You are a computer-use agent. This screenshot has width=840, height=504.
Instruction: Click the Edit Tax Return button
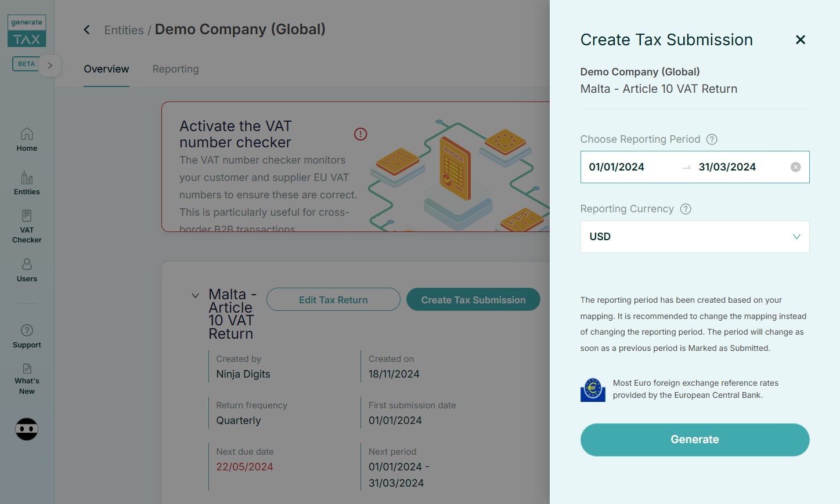click(333, 300)
